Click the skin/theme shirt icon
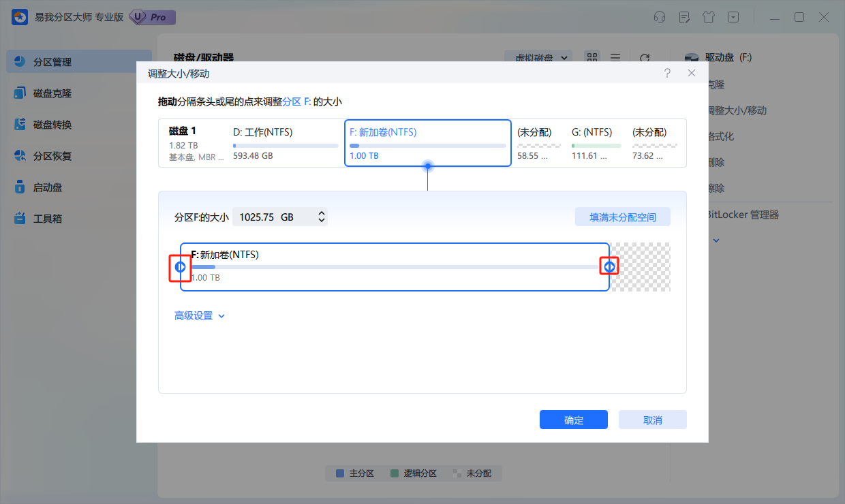The width and height of the screenshot is (845, 504). (x=708, y=17)
